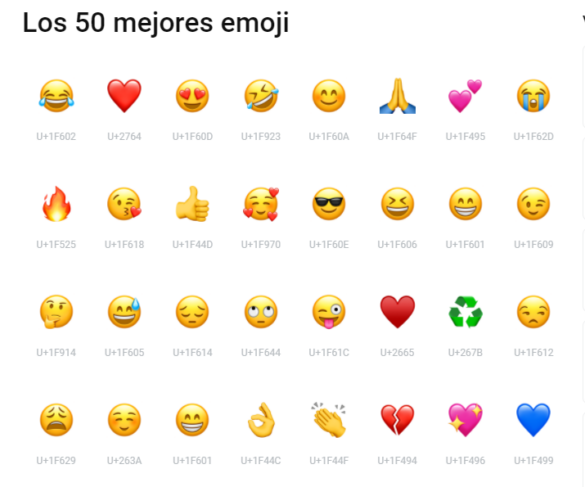Click the face with tears of joy emoji
Viewport: 585px width, 487px height.
pos(56,96)
